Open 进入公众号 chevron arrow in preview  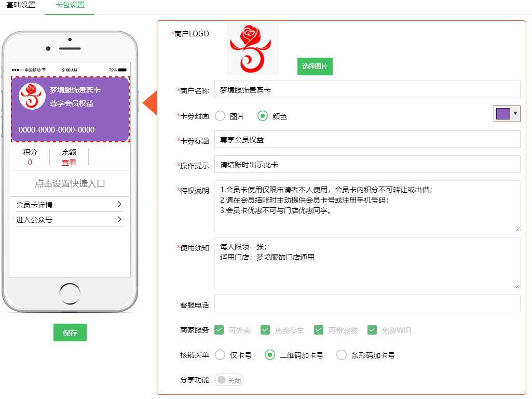pyautogui.click(x=119, y=220)
